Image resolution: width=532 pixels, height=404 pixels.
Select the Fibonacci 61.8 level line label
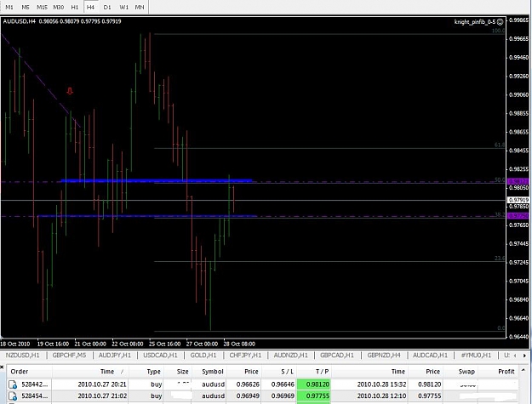499,145
